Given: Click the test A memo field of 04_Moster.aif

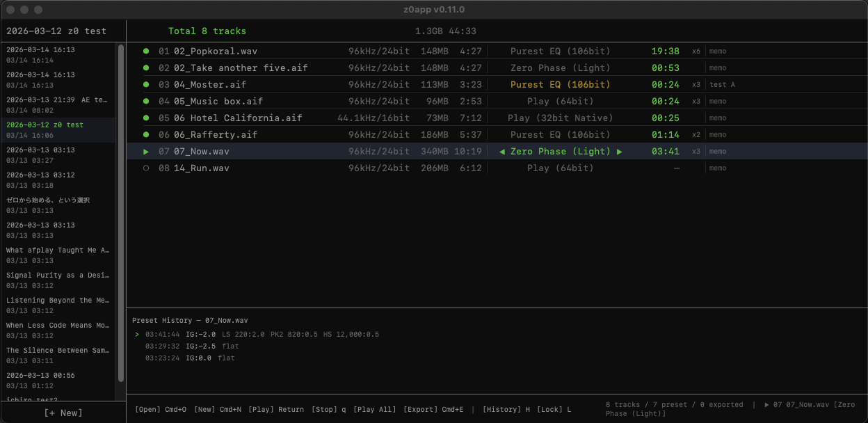Looking at the screenshot, I should click(x=723, y=84).
